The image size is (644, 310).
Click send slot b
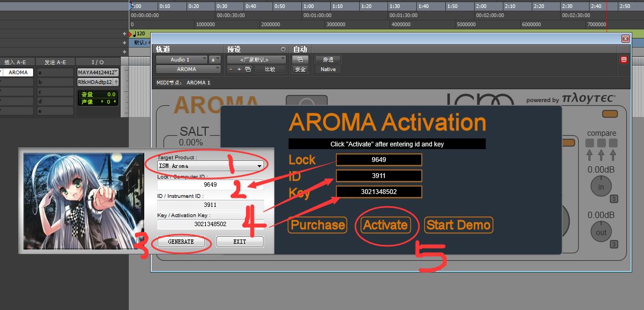[x=56, y=82]
